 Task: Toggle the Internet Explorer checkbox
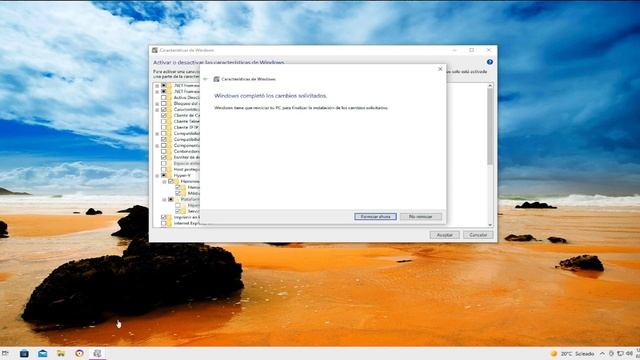point(164,223)
